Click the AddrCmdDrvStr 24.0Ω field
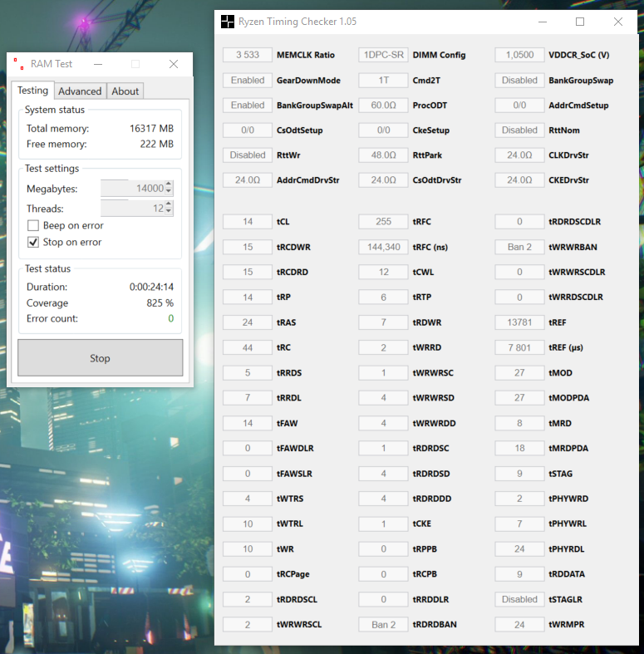Screen dimensions: 644x654 coord(248,180)
